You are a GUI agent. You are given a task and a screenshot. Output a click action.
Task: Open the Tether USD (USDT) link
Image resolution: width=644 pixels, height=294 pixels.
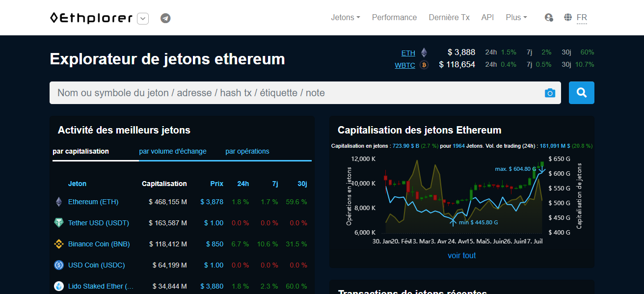click(x=98, y=223)
